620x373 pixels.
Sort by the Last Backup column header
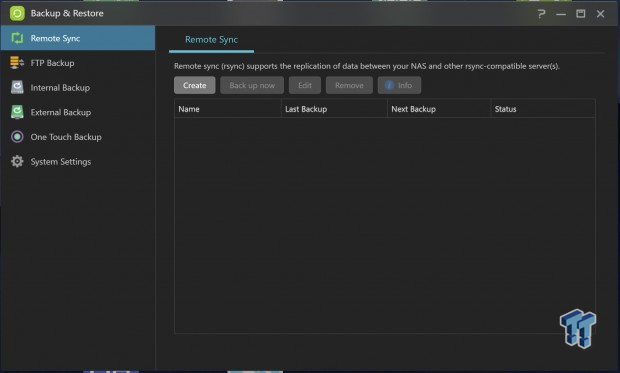tap(334, 109)
